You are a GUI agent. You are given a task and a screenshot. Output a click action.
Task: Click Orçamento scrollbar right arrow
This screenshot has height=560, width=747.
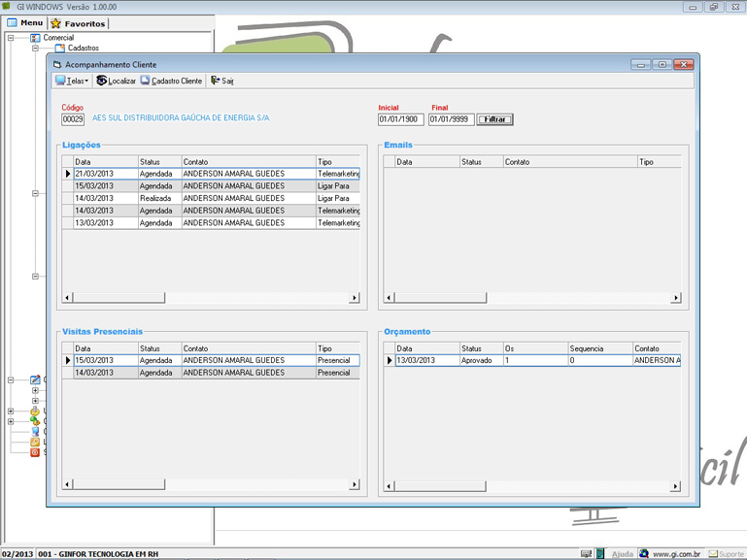click(675, 486)
